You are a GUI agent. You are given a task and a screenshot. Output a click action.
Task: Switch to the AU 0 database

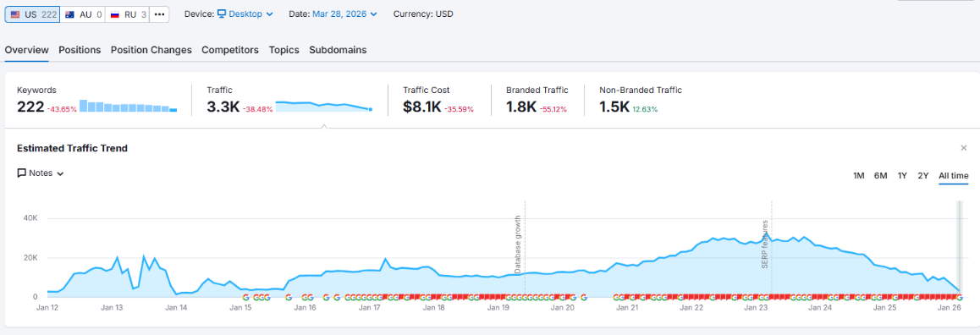click(83, 14)
